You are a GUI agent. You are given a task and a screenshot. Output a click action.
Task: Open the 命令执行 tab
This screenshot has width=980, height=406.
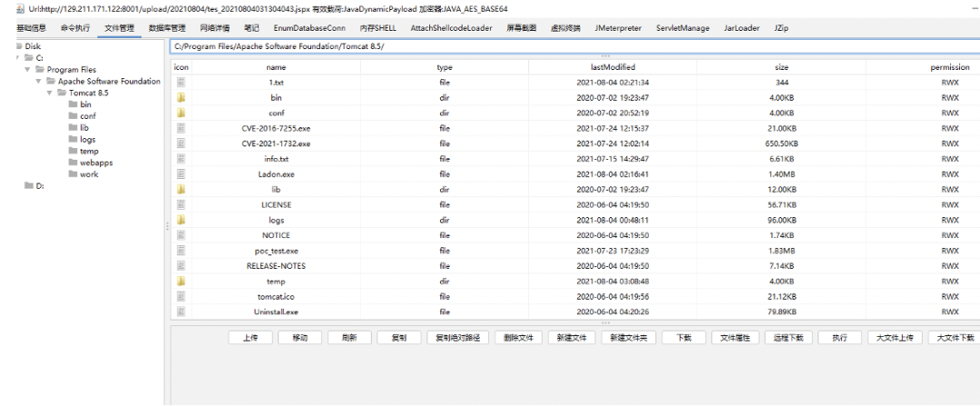point(75,28)
